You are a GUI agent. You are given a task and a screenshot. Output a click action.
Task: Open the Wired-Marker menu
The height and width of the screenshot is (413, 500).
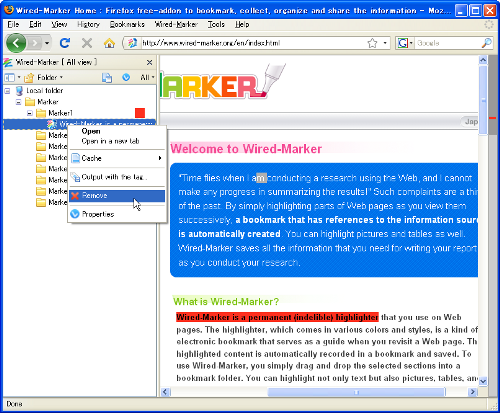tap(176, 24)
